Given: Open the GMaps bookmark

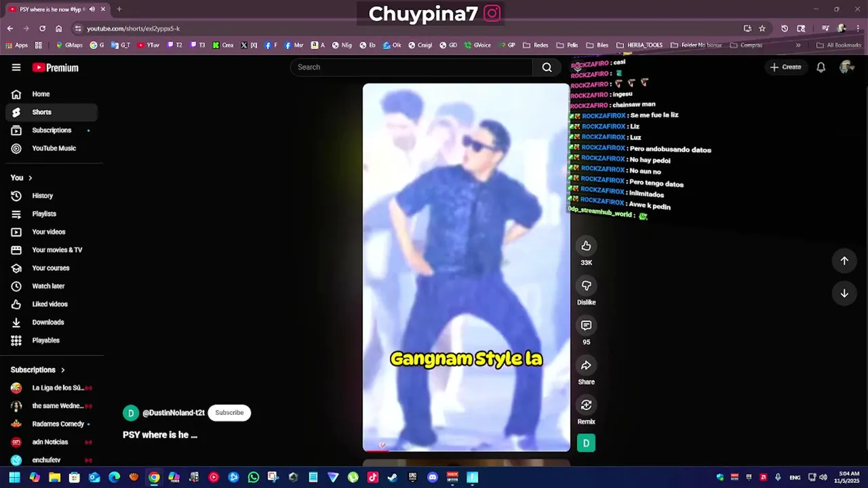Looking at the screenshot, I should 69,45.
